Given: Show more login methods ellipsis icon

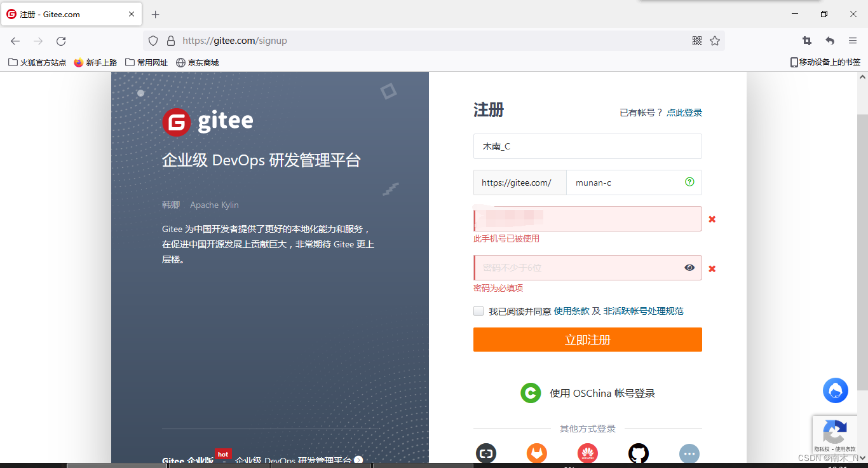Looking at the screenshot, I should point(689,454).
